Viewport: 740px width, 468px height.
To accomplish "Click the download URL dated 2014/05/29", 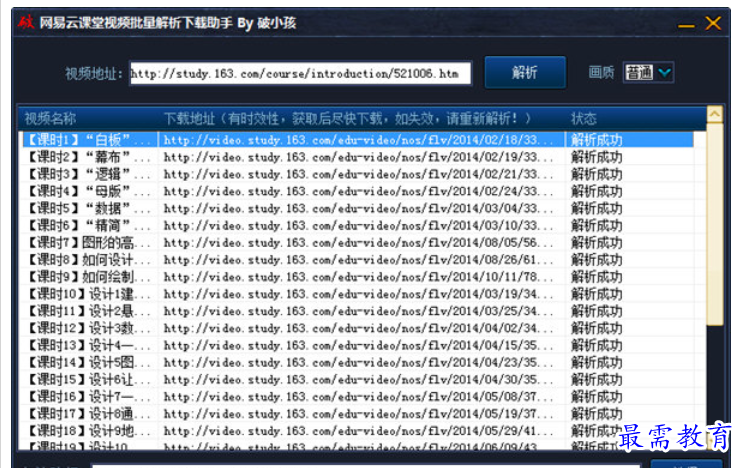I will [x=358, y=431].
